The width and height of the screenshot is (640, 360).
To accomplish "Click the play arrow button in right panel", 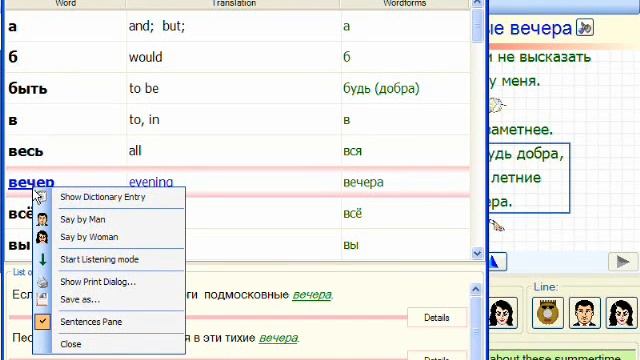I will click(623, 262).
